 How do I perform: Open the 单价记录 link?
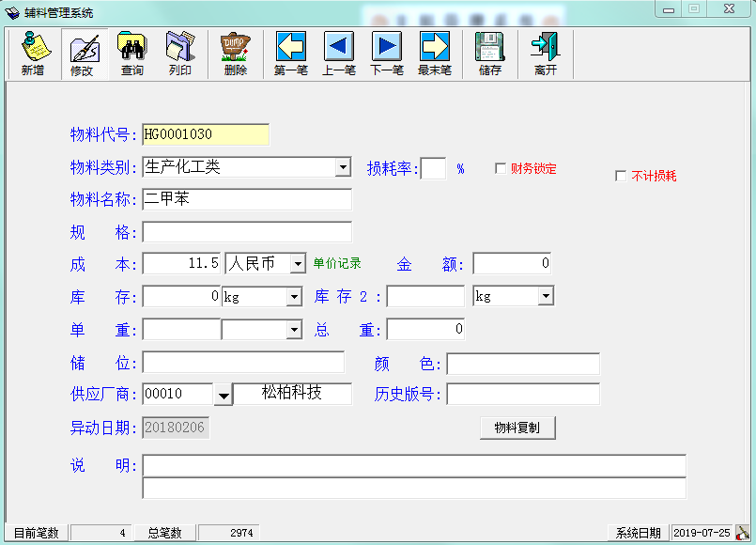pyautogui.click(x=337, y=263)
